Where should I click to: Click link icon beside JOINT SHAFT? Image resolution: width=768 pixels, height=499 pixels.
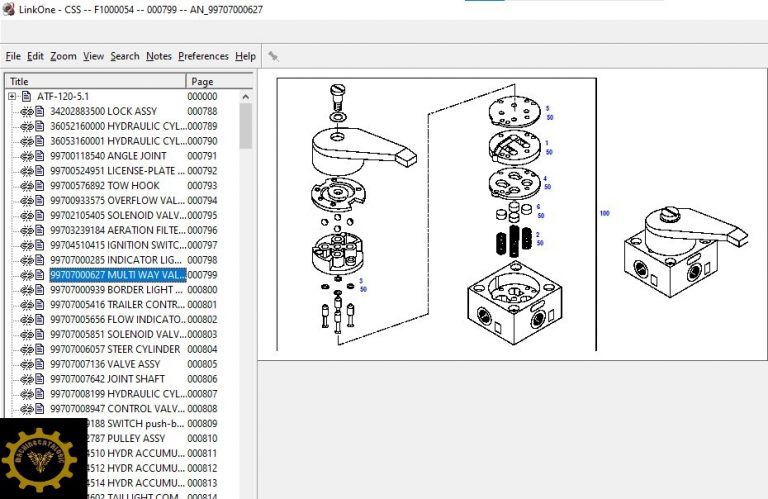(x=26, y=379)
